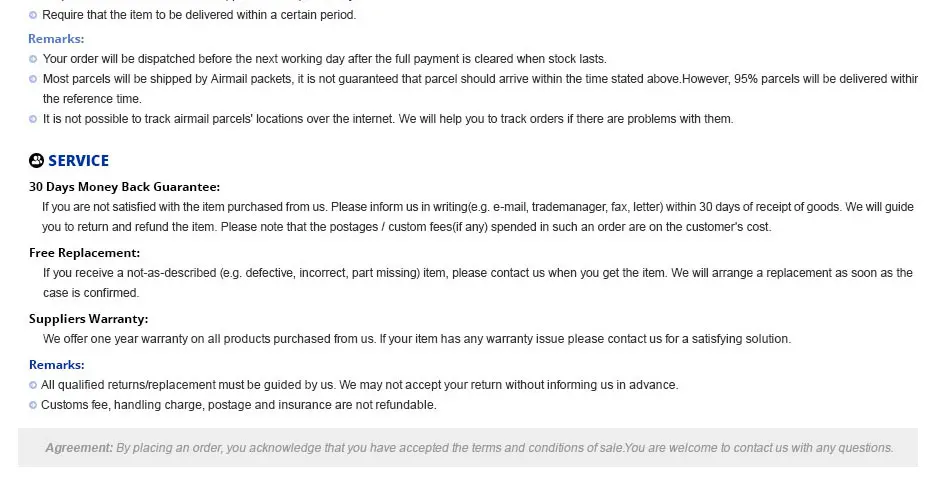Click the "Remarks:" label above the returns note
The width and height of the screenshot is (930, 499).
56,365
